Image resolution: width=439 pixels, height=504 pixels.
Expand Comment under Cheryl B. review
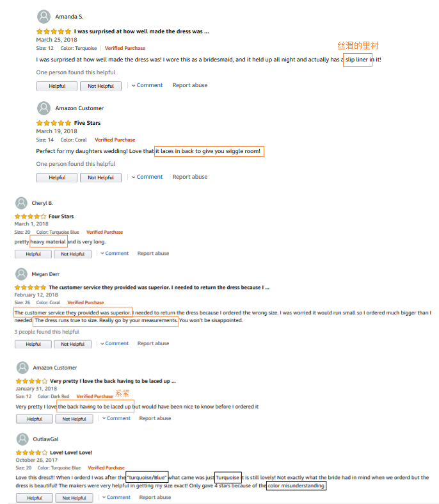pyautogui.click(x=116, y=254)
